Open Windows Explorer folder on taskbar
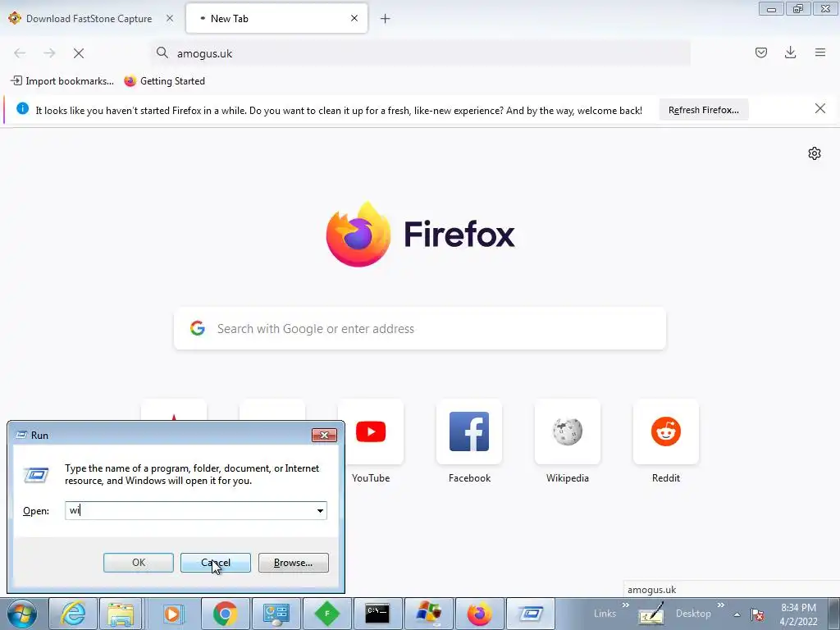 (121, 614)
